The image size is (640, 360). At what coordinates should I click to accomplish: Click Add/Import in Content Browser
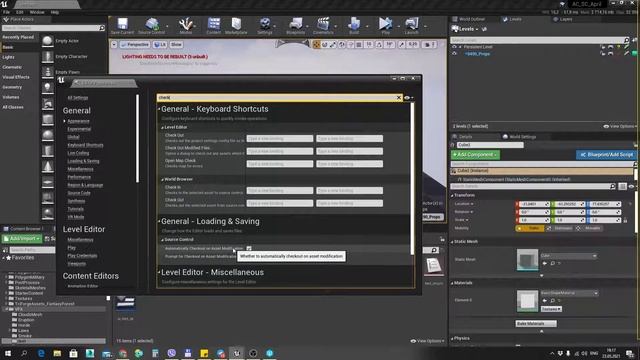[22, 238]
